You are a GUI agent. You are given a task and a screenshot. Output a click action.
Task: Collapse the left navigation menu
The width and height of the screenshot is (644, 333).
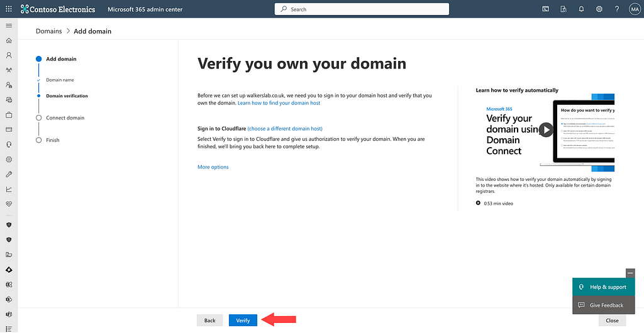[9, 25]
